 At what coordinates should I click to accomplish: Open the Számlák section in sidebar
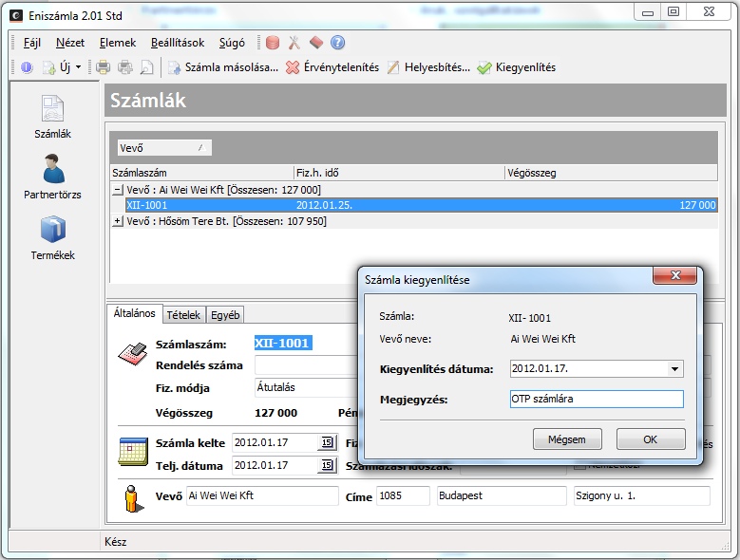pos(52,117)
